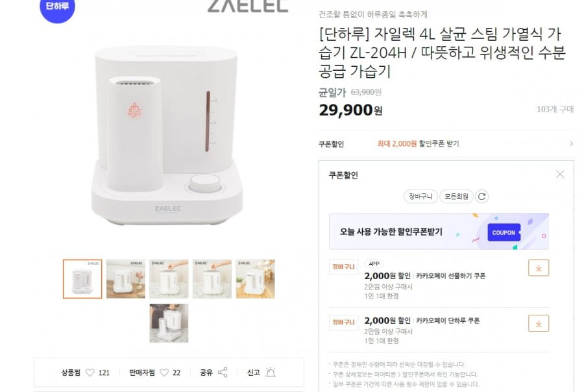584x392 pixels.
Task: Click the share icon next to 공유
Action: 223,373
